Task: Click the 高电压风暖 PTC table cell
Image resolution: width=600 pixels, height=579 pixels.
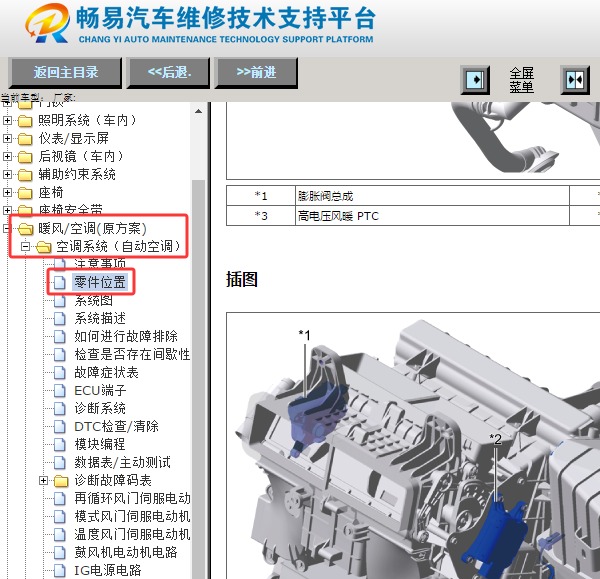Action: point(432,216)
